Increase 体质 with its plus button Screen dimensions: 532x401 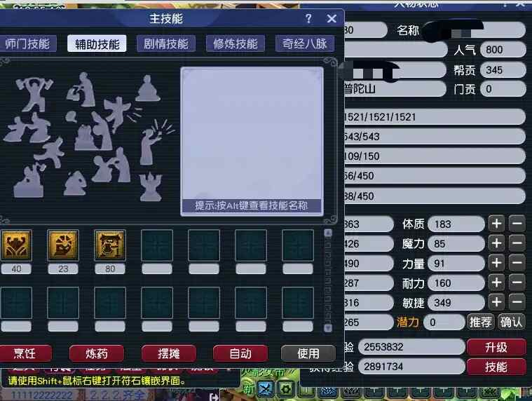coord(496,224)
